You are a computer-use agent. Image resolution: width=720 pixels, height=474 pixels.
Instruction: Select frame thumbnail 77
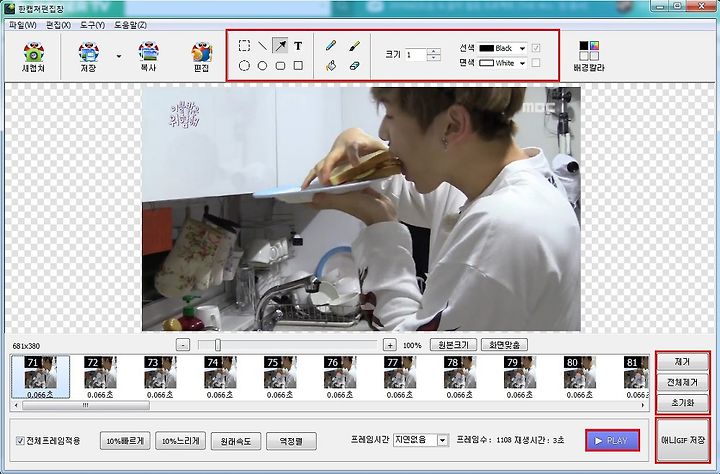[x=400, y=377]
